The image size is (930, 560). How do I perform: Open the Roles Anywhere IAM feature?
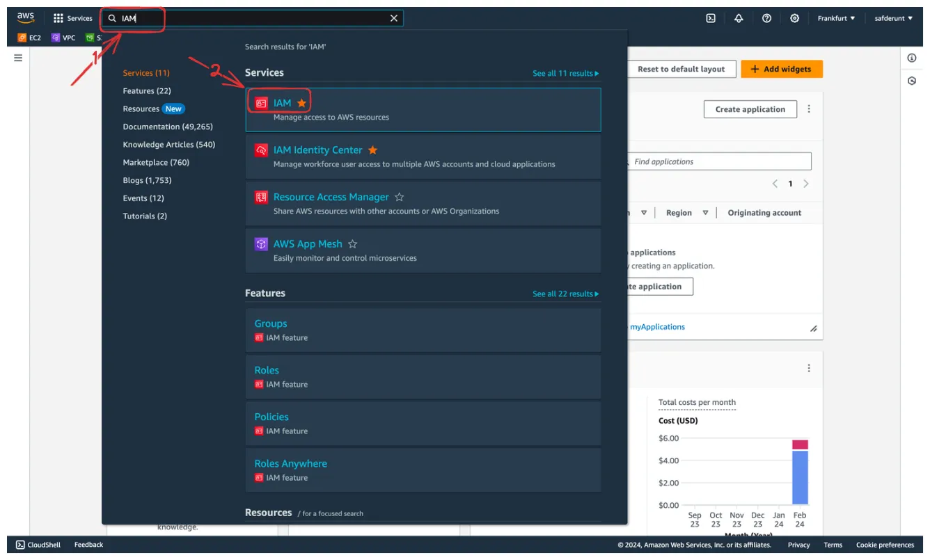[x=423, y=470]
